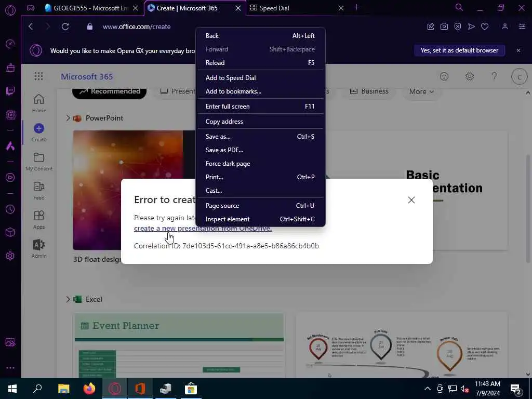Choose Add to bookmarks menu item
Image resolution: width=532 pixels, height=399 pixels.
pyautogui.click(x=260, y=91)
